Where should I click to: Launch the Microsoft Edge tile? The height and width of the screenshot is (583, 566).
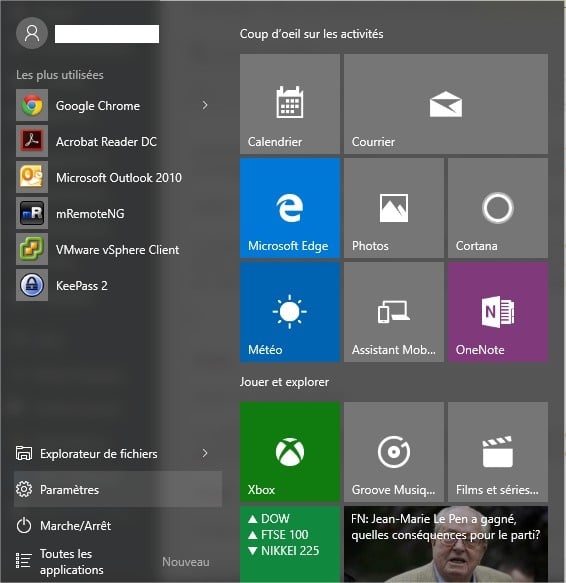pyautogui.click(x=290, y=208)
